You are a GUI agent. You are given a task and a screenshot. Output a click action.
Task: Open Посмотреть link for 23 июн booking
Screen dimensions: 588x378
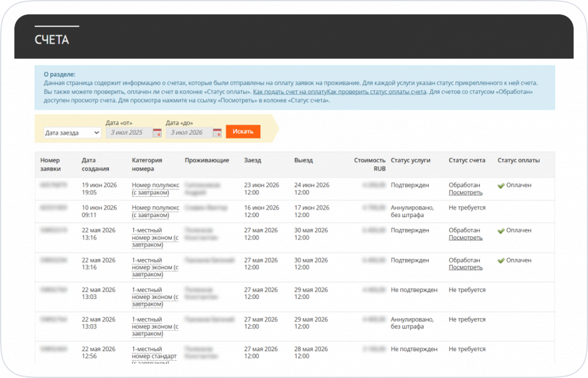click(466, 193)
